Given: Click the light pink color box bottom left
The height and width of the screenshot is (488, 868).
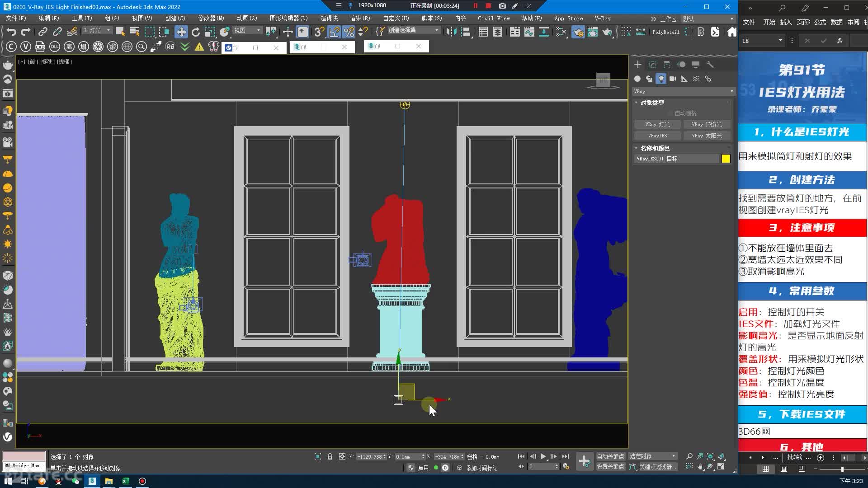Looking at the screenshot, I should coord(24,456).
